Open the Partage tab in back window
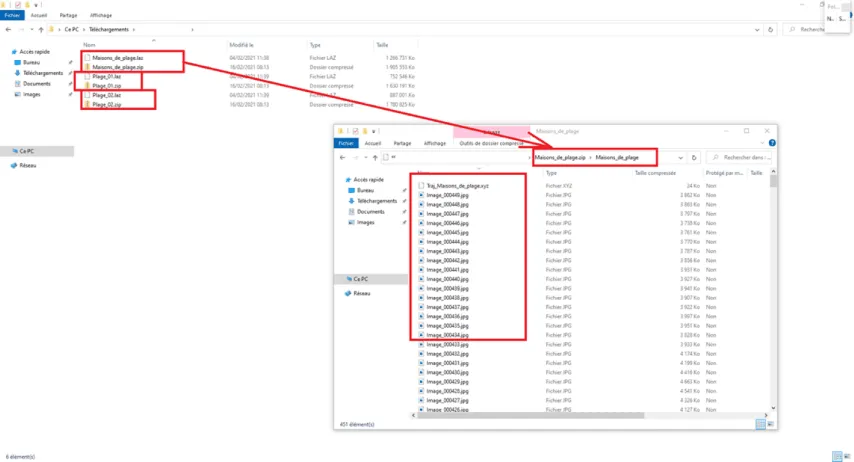 pos(68,16)
